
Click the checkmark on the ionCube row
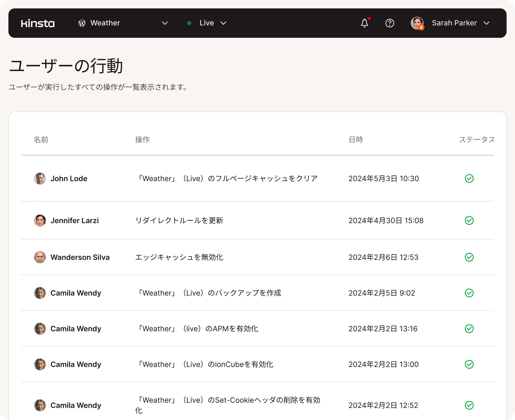(469, 364)
